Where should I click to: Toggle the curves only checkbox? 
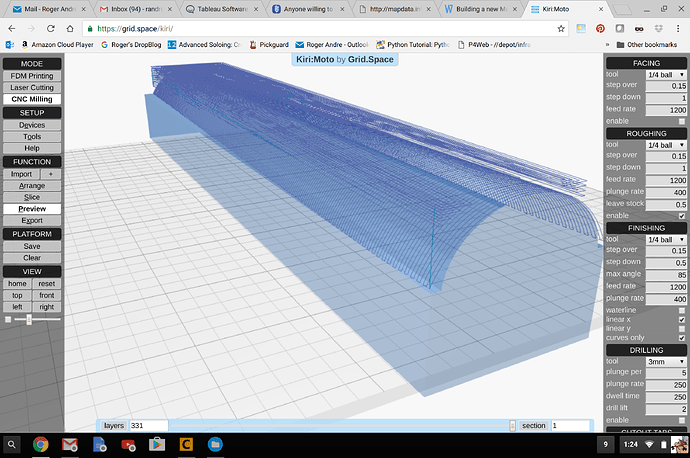coord(682,338)
